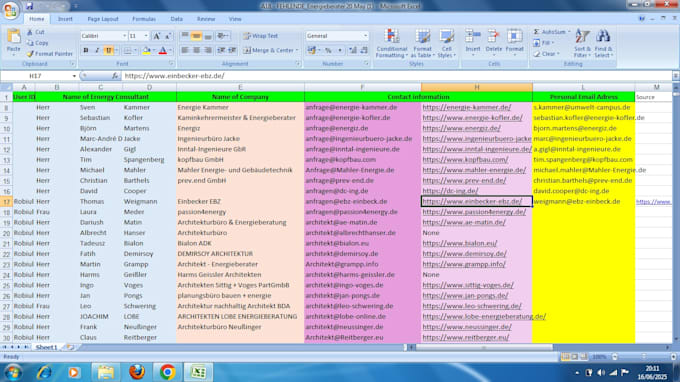The image size is (680, 382).
Task: Switch to Normal view button
Action: pyautogui.click(x=566, y=357)
